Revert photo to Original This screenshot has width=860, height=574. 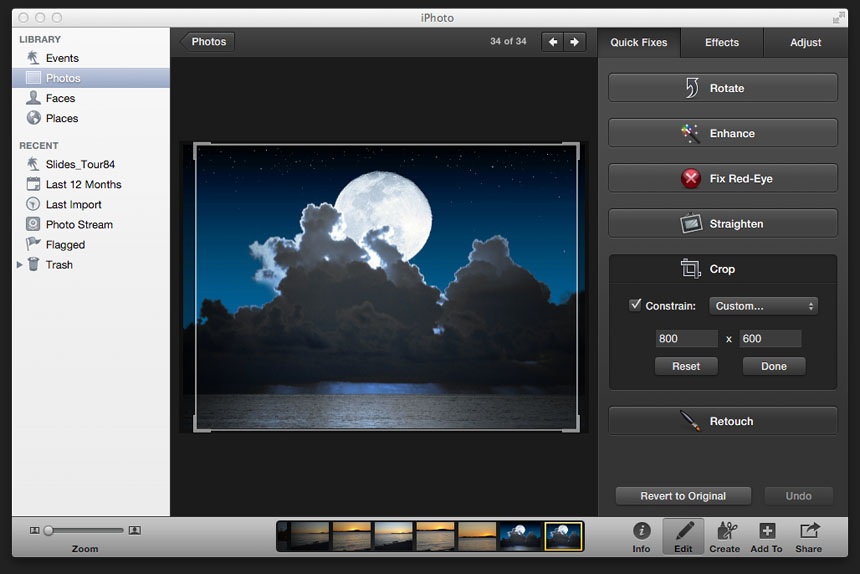coord(683,496)
